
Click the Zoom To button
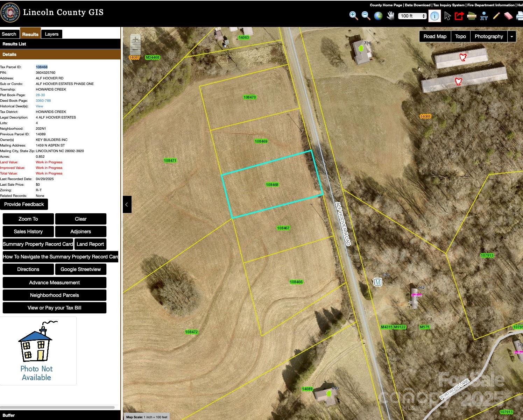pyautogui.click(x=28, y=219)
